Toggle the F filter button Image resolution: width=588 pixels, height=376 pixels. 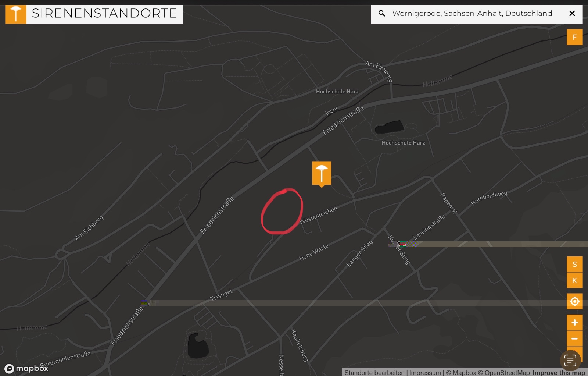[x=574, y=37]
